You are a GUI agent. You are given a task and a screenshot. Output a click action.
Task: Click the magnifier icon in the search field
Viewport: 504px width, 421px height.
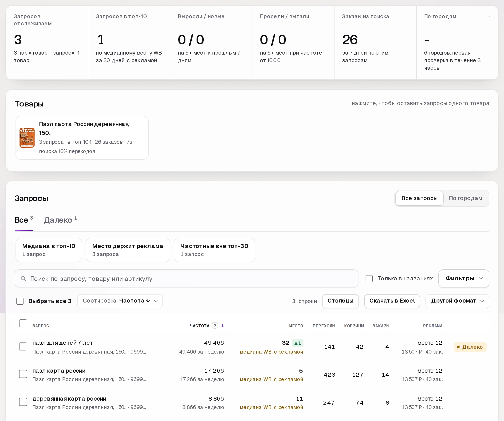tap(23, 278)
